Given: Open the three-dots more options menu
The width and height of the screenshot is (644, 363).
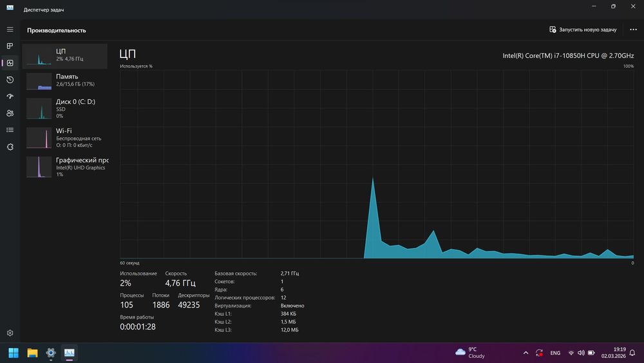Looking at the screenshot, I should (633, 30).
